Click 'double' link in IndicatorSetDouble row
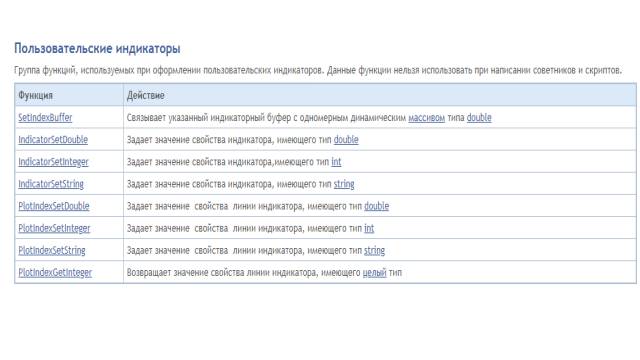Viewport: 640px width, 360px height. [346, 140]
